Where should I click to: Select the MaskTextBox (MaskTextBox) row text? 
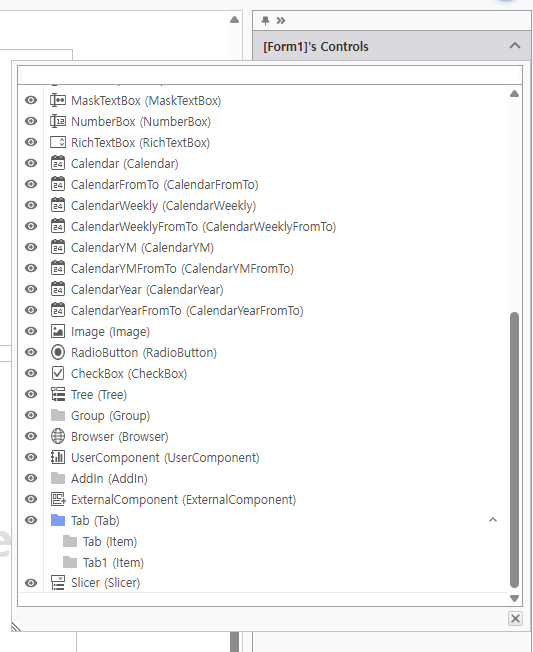[x=146, y=101]
